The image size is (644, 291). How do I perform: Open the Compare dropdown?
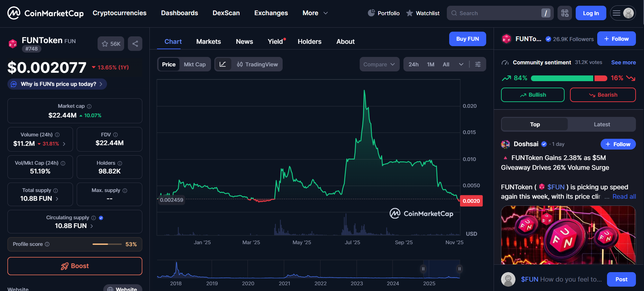379,64
